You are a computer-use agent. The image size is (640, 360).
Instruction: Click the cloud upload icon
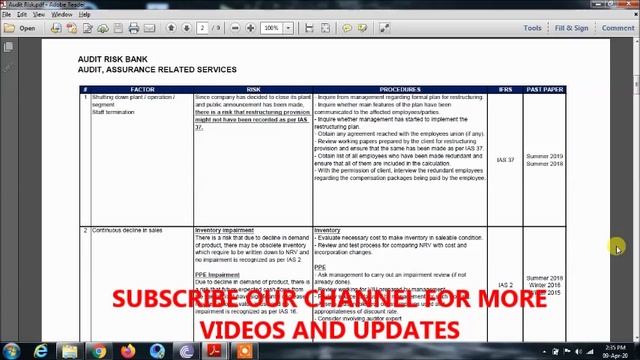(103, 28)
